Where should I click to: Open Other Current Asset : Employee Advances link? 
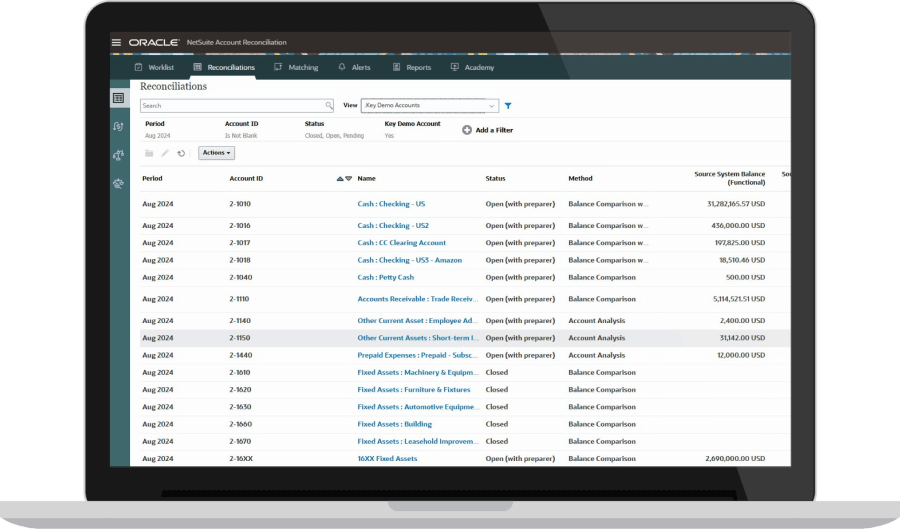pyautogui.click(x=417, y=321)
